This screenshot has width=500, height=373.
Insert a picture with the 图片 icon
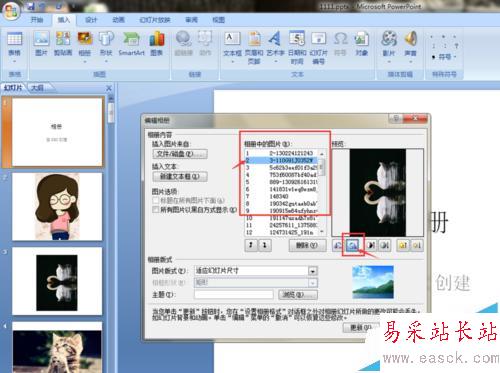[41, 43]
